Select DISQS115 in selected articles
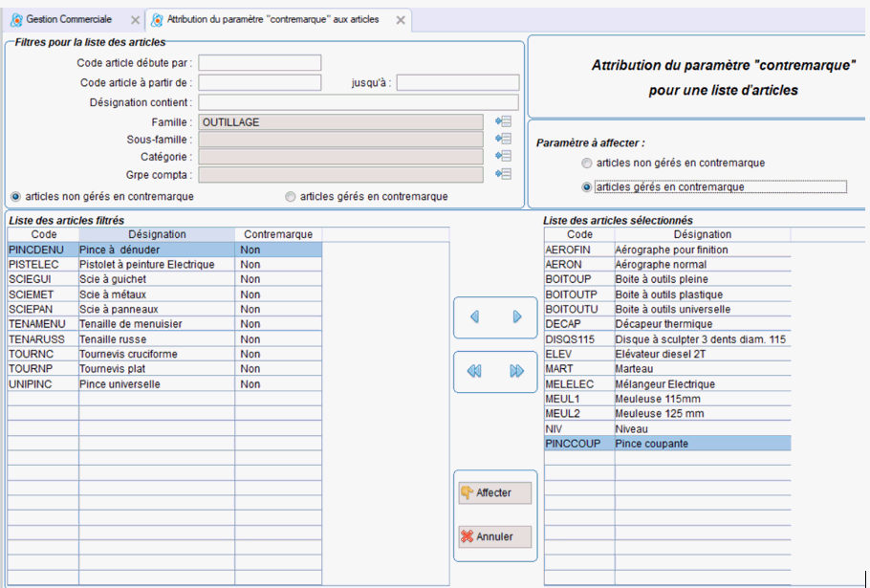 (667, 338)
